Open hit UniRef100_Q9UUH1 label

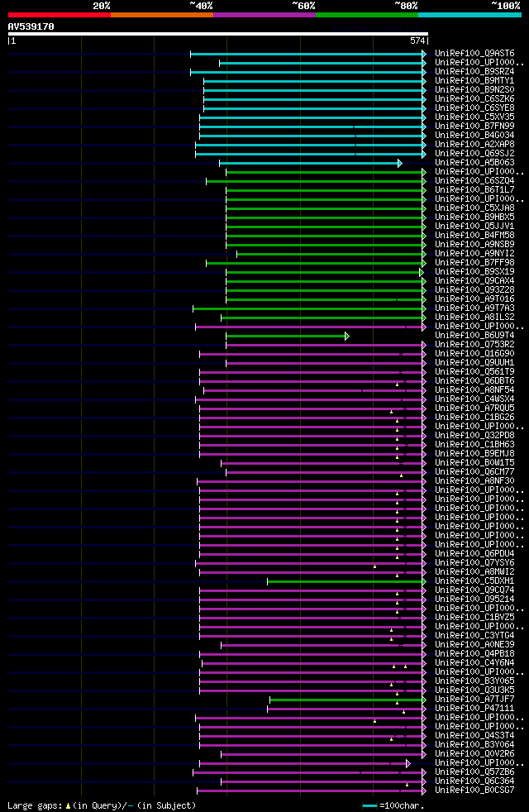(474, 363)
